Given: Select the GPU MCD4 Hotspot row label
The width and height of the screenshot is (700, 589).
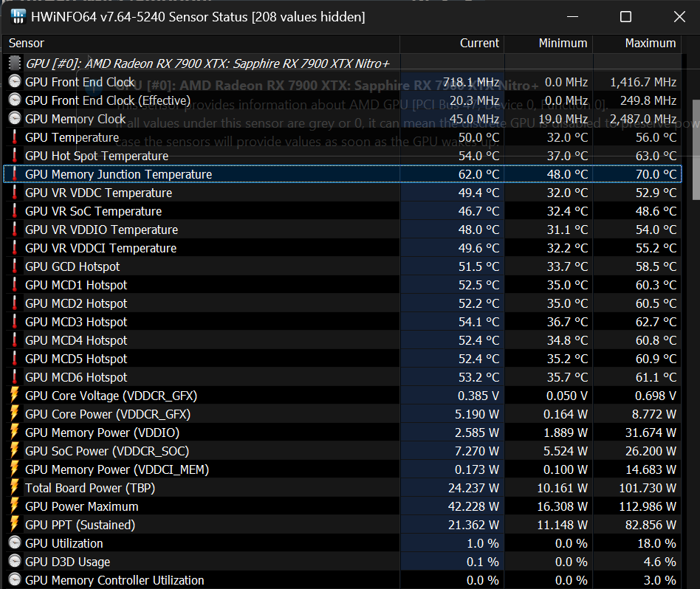Looking at the screenshot, I should 76,340.
